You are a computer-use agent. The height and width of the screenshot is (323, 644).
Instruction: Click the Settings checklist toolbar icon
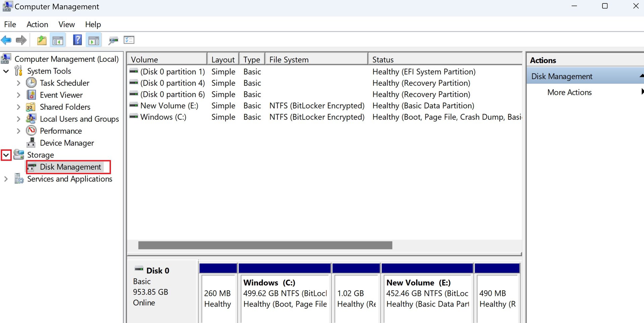coord(129,40)
